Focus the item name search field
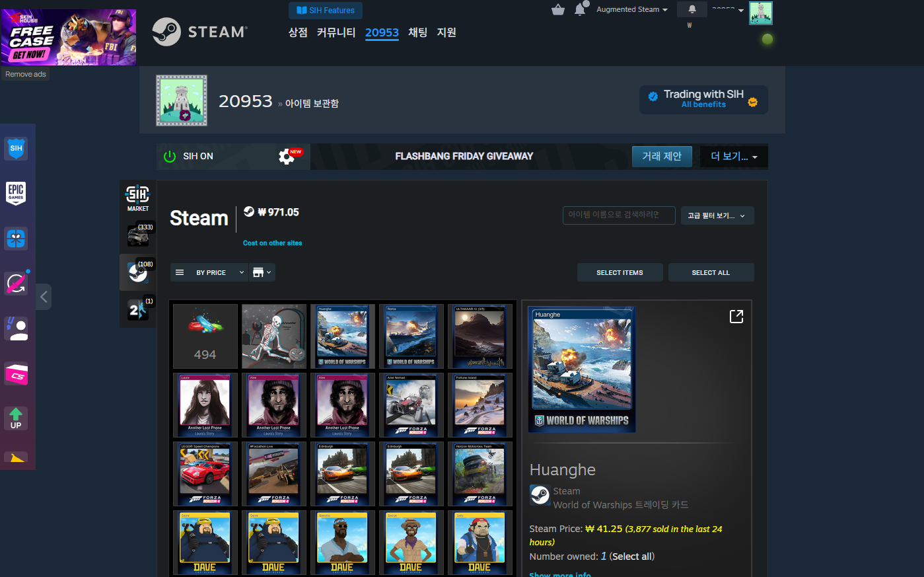 tap(619, 215)
